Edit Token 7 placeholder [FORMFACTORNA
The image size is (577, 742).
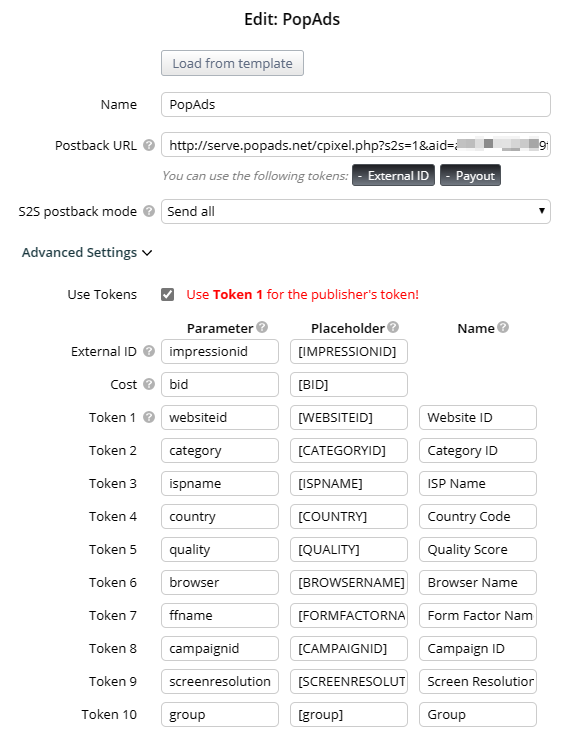tap(349, 615)
